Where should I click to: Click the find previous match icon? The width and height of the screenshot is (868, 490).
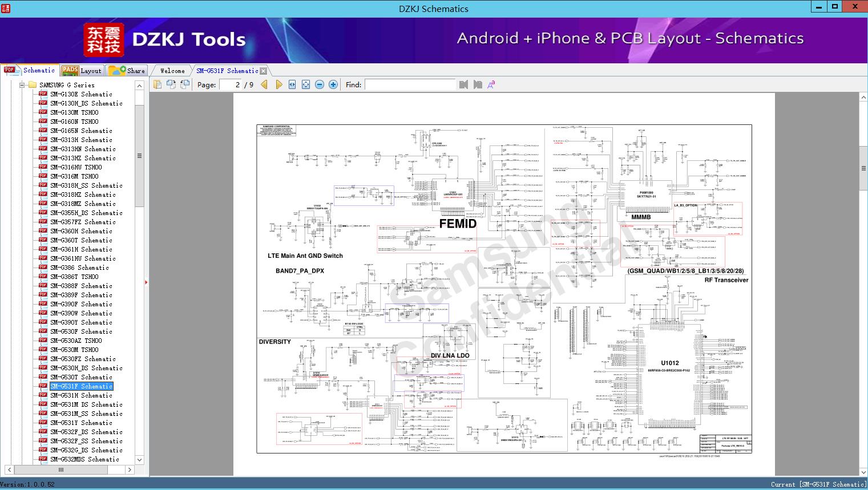(x=463, y=84)
